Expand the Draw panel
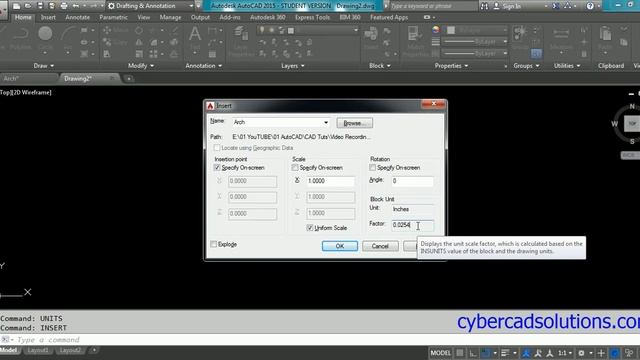Image resolution: width=640 pixels, height=360 pixels. pyautogui.click(x=43, y=66)
